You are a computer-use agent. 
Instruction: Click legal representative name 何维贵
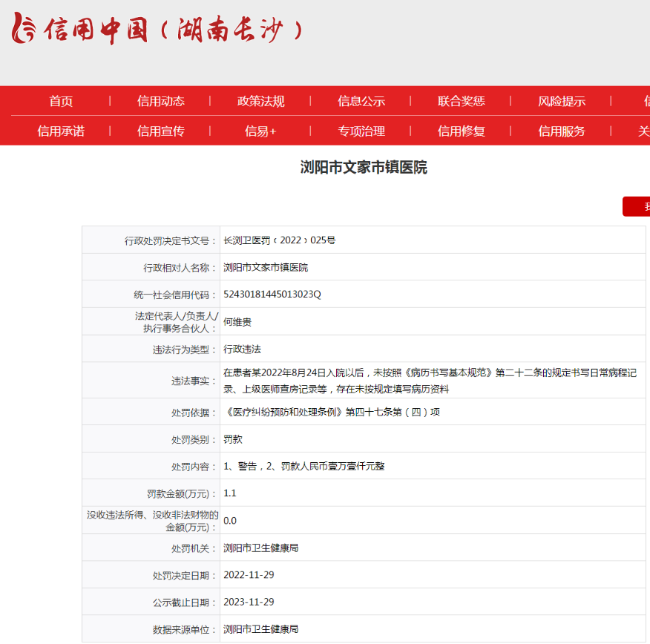click(x=237, y=322)
